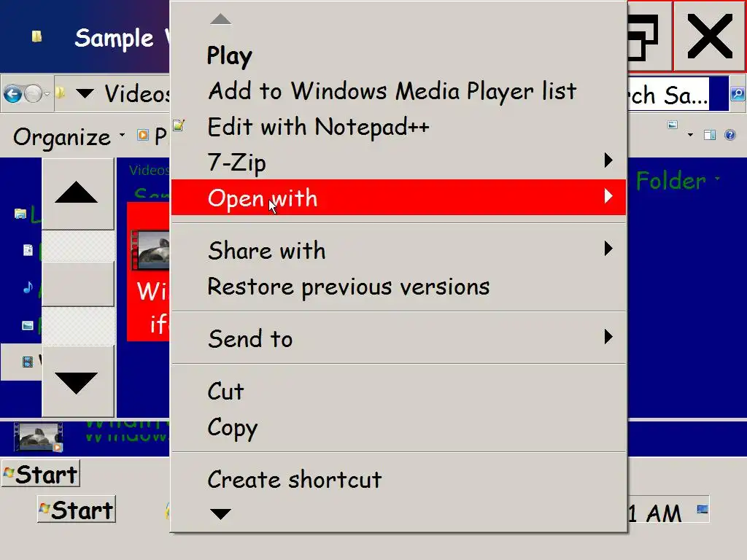Expand the address bar arrow before Videos
The width and height of the screenshot is (747, 560).
click(x=85, y=93)
